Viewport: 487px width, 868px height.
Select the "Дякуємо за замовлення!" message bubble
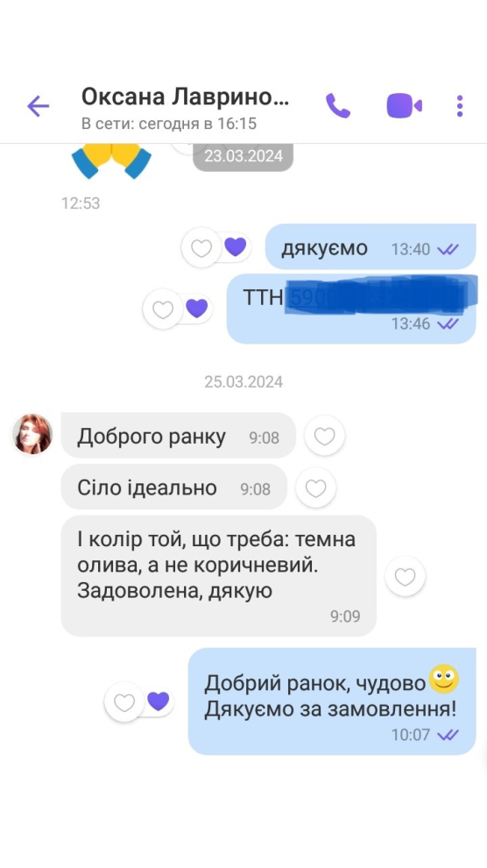coord(332,701)
